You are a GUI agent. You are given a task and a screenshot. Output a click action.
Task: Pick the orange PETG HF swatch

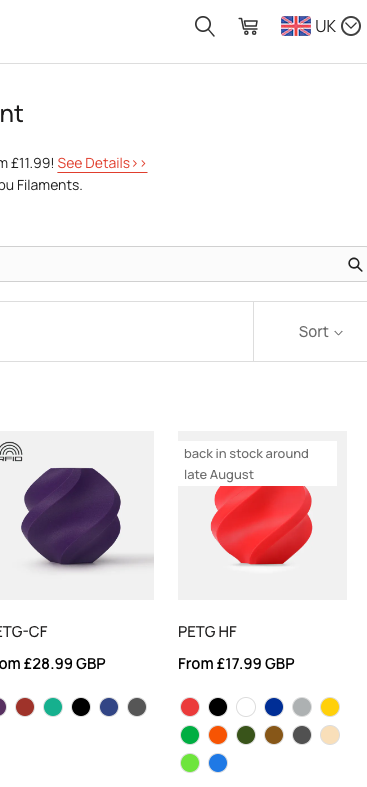218,735
